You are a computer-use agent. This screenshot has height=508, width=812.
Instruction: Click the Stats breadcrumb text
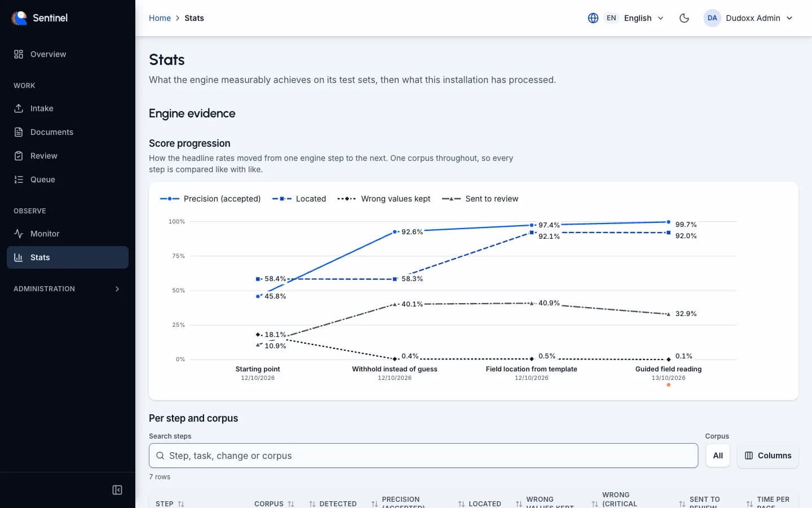point(194,18)
